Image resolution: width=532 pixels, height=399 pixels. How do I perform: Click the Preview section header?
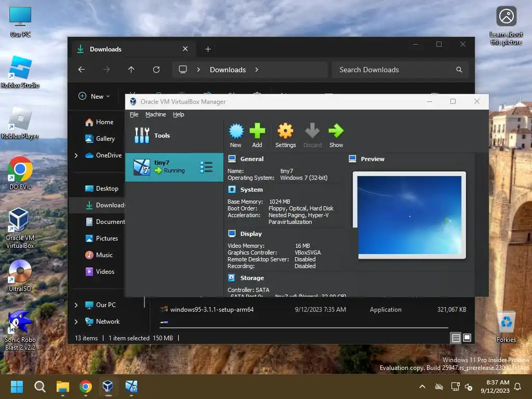point(373,159)
